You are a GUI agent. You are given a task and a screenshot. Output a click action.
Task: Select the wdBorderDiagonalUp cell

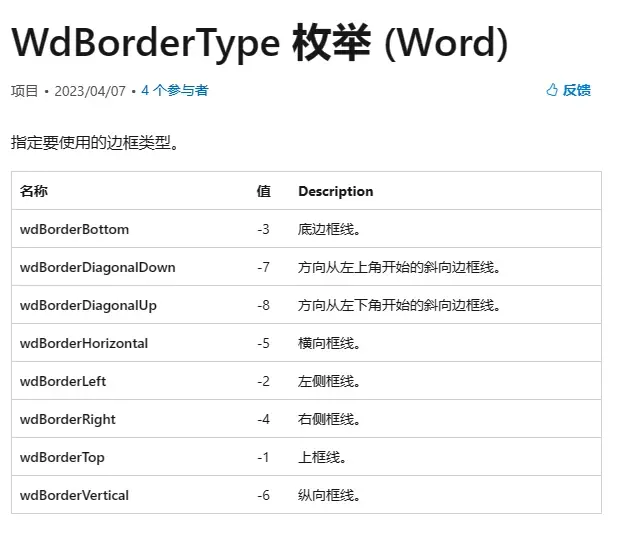coord(88,305)
